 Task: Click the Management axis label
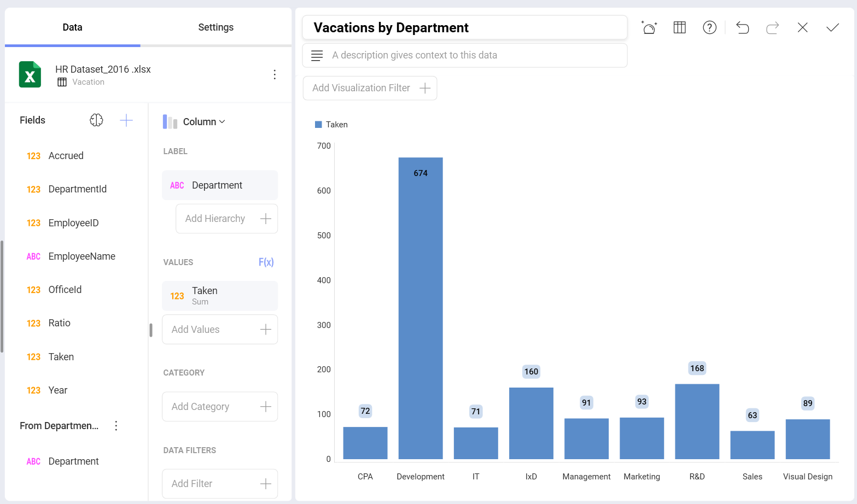pos(586,477)
